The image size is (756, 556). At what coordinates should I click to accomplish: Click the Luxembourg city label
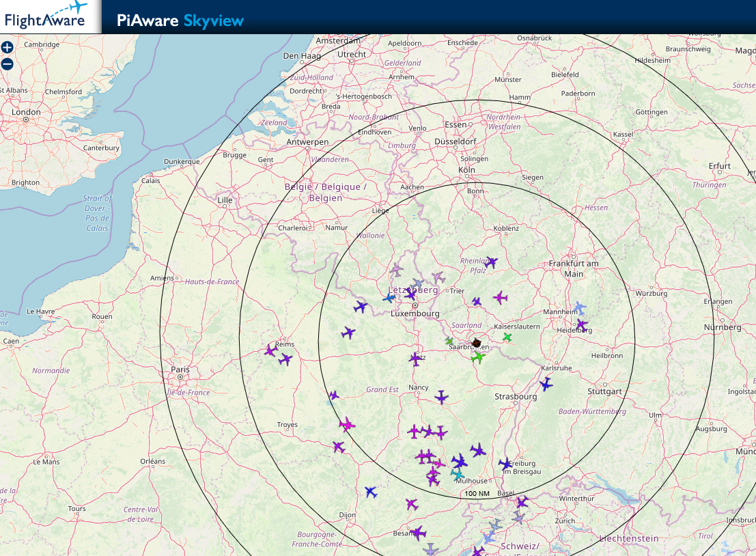coord(415,314)
